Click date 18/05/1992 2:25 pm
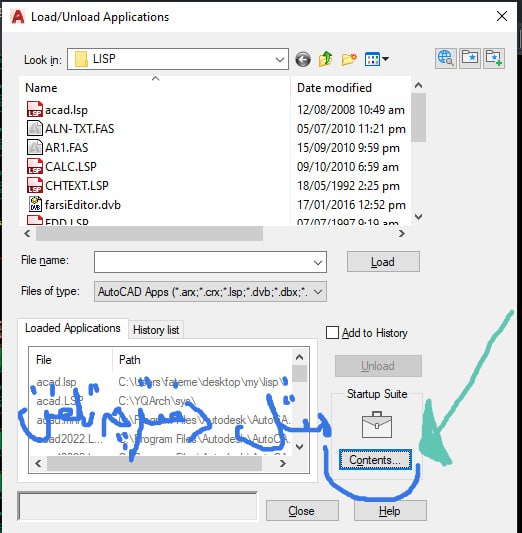The width and height of the screenshot is (522, 533). coord(348,186)
